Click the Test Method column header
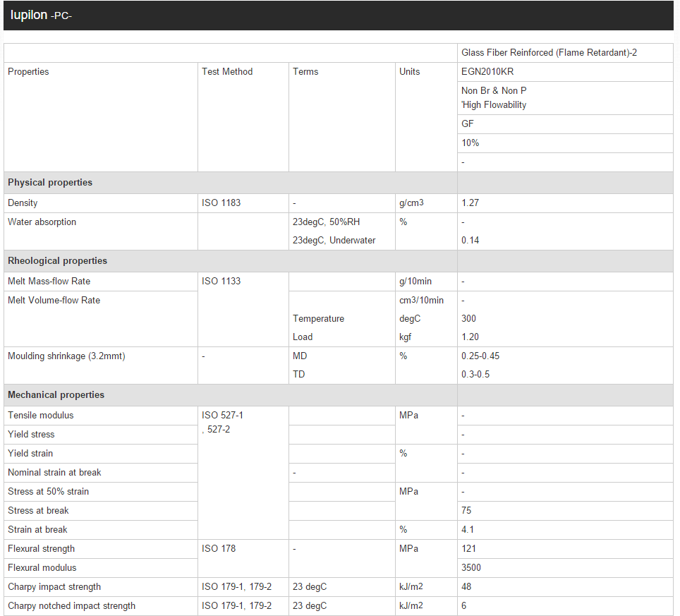This screenshot has height=616, width=680. tap(227, 72)
